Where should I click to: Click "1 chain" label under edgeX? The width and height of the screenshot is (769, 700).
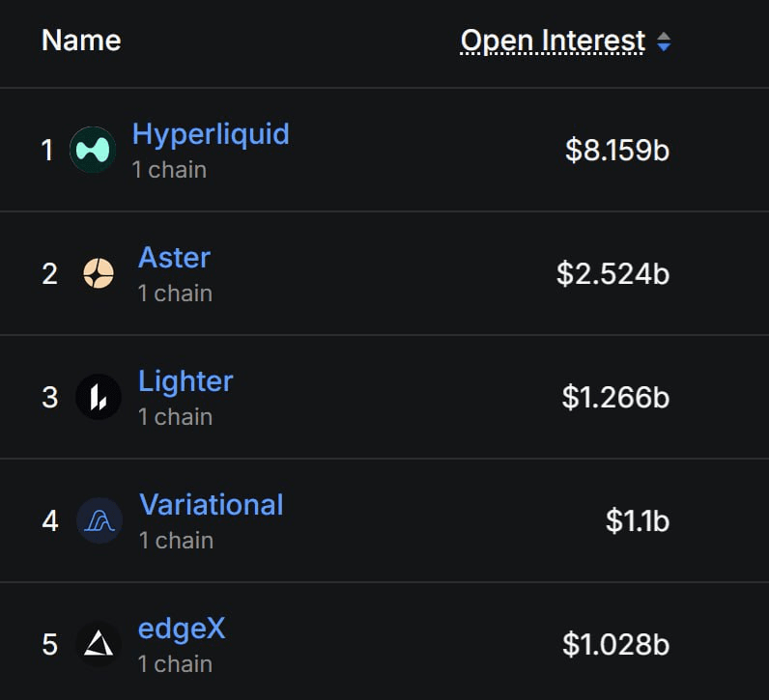175,664
